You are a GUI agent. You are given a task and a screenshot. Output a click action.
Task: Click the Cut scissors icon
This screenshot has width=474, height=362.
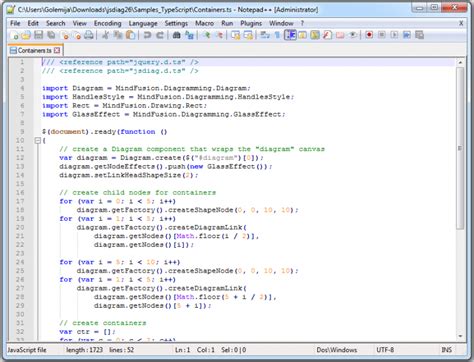(105, 35)
